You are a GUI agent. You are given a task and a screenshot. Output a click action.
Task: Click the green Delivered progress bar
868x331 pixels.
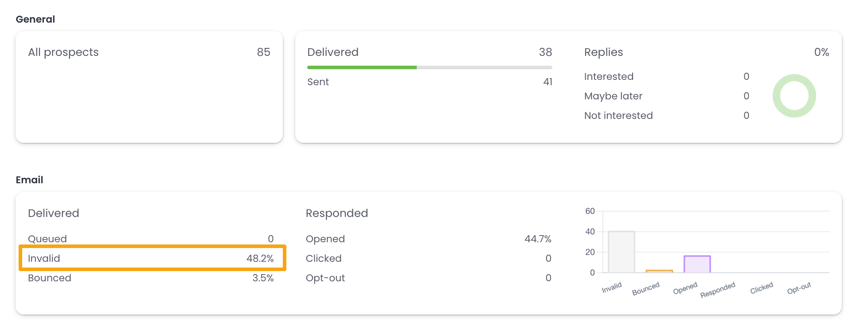(361, 67)
